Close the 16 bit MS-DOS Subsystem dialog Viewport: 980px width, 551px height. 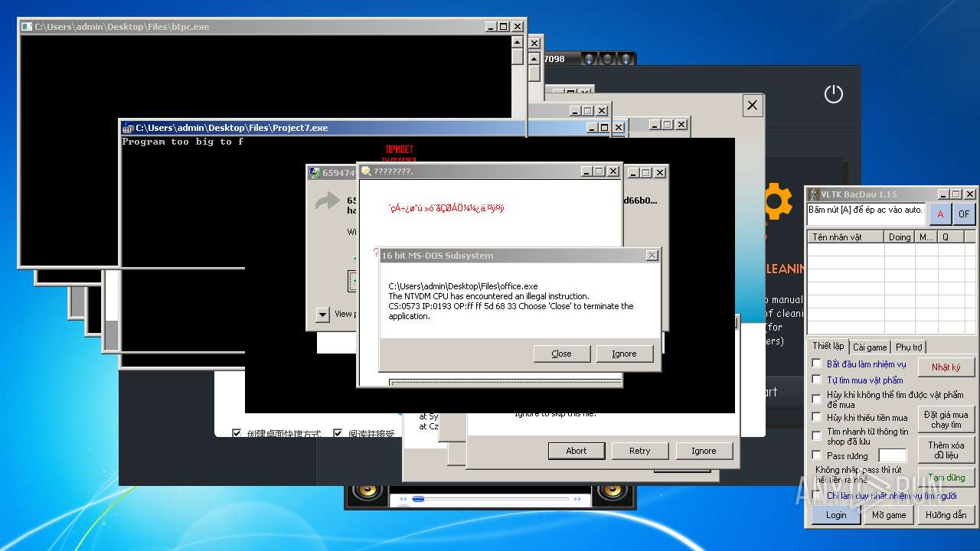pyautogui.click(x=652, y=256)
